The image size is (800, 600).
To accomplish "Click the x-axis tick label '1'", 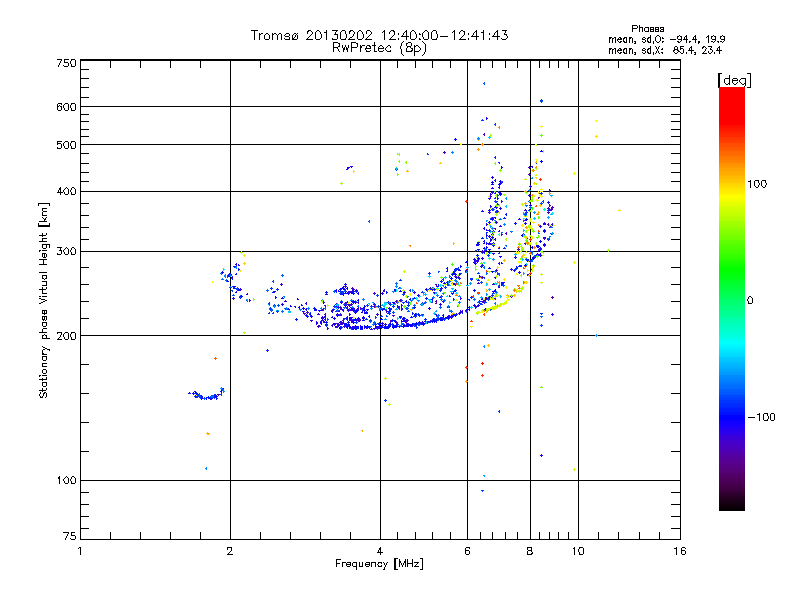I will pyautogui.click(x=80, y=551).
